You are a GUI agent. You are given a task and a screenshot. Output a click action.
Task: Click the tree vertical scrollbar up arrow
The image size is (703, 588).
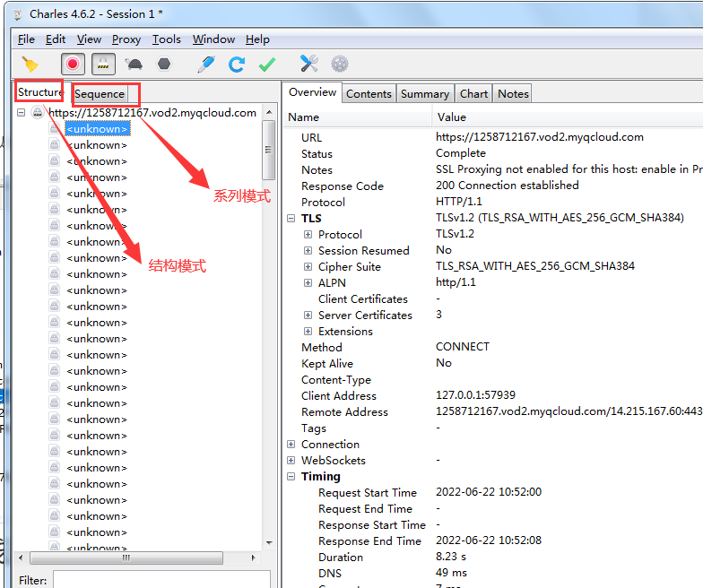coord(269,112)
